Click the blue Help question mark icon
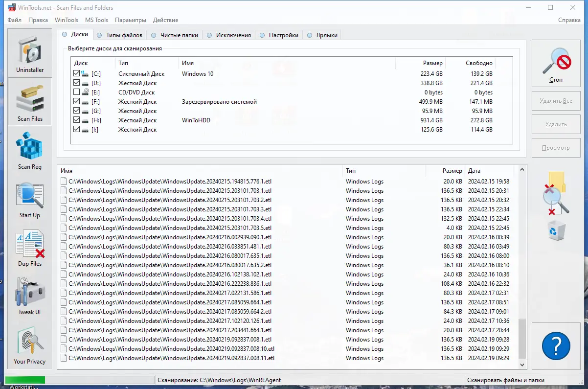This screenshot has height=389, width=588. pyautogui.click(x=556, y=345)
